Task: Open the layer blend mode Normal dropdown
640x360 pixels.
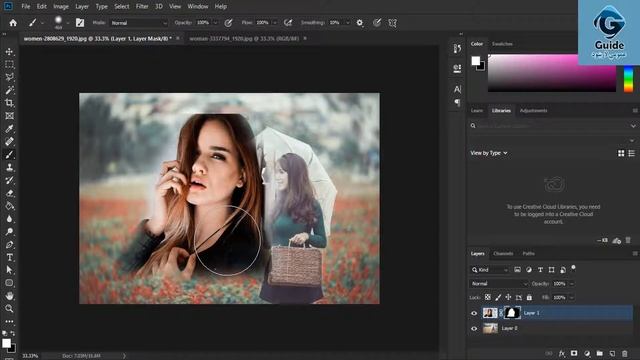Action: (499, 284)
